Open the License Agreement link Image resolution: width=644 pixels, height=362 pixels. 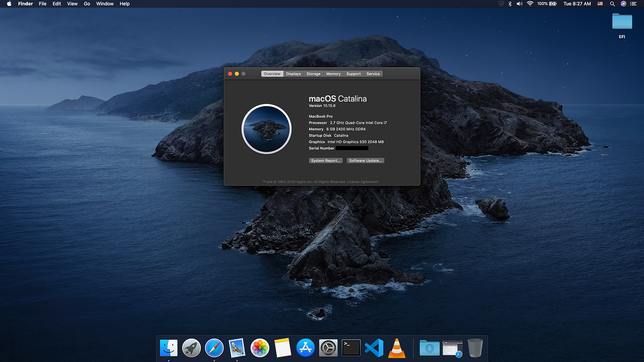click(362, 182)
